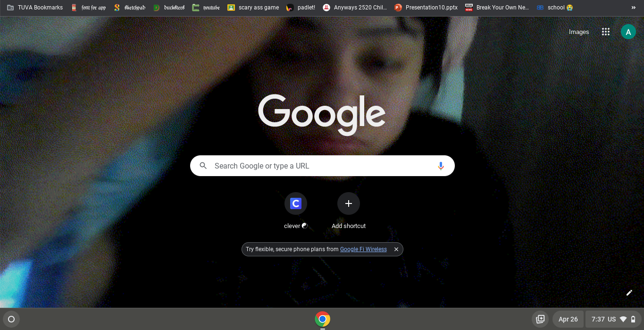Click the Chrome icon on the shelf
The width and height of the screenshot is (644, 330).
323,319
